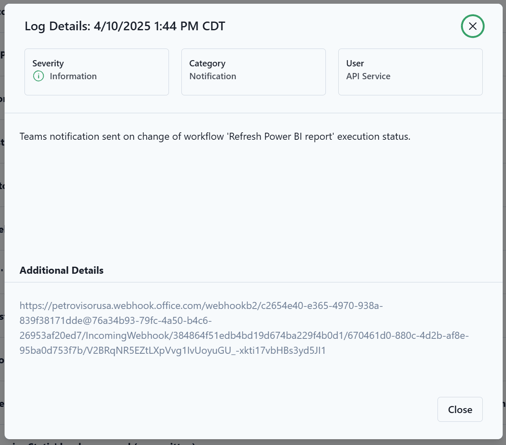This screenshot has width=506, height=445.
Task: Click the 1:44 PM CDT timestamp in title
Action: coord(190,26)
